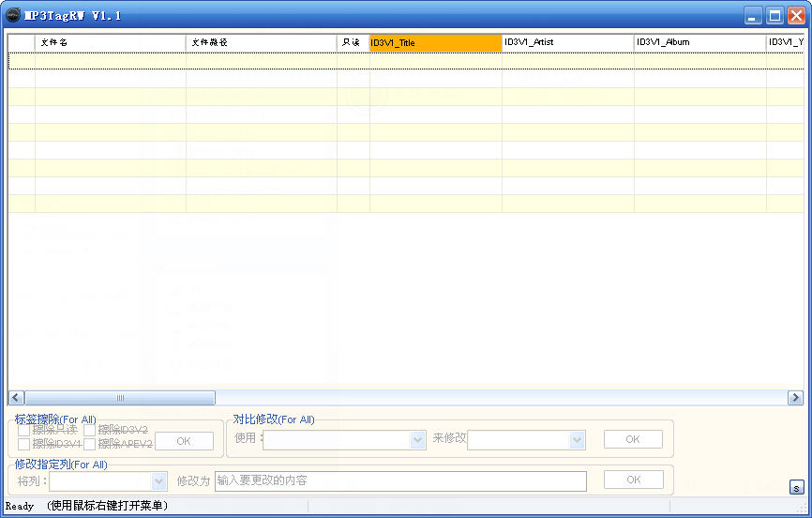Click the small S button at bottom right
812x518 pixels.
point(796,487)
